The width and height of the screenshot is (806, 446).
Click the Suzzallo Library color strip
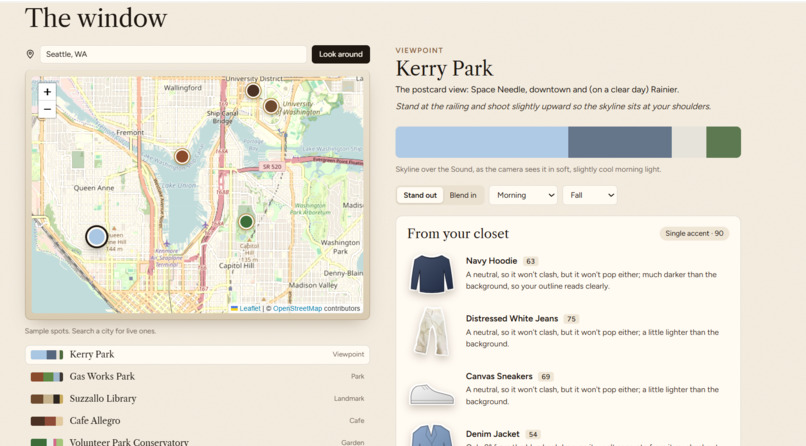47,399
